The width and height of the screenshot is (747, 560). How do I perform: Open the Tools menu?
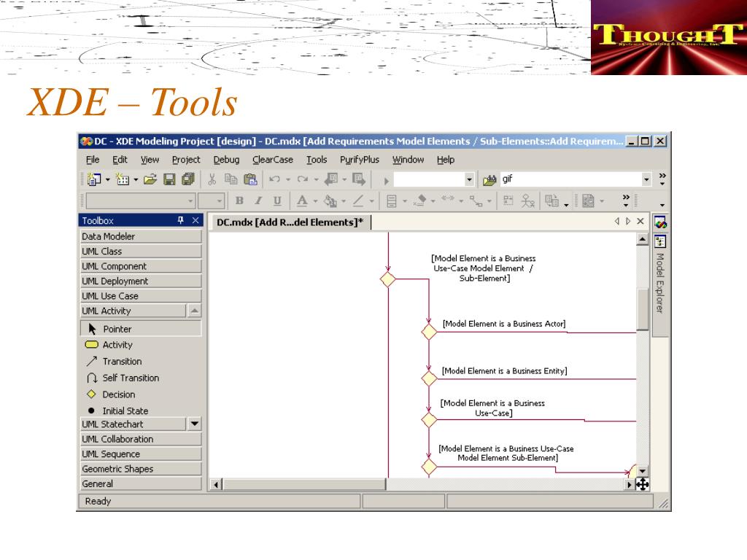317,160
